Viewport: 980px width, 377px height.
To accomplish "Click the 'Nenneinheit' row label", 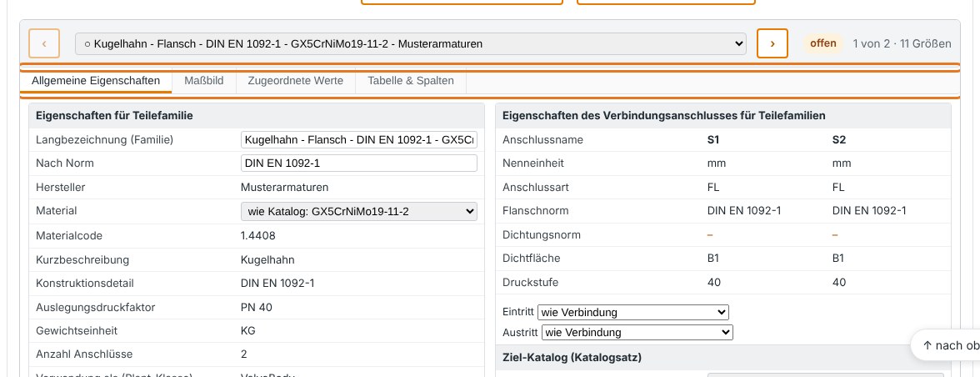I will pyautogui.click(x=533, y=163).
